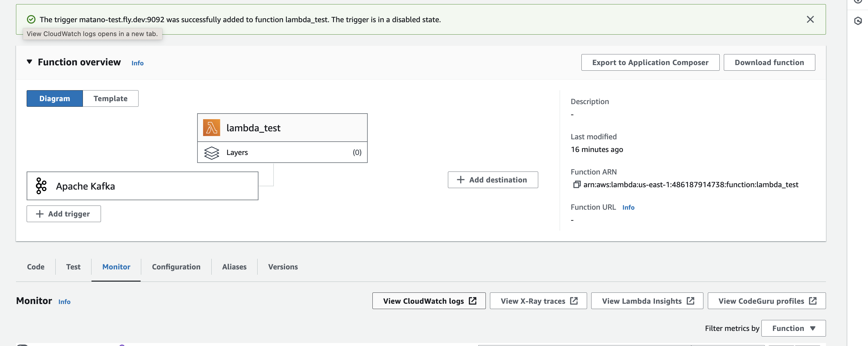
Task: Switch to the Configuration tab
Action: [x=176, y=266]
